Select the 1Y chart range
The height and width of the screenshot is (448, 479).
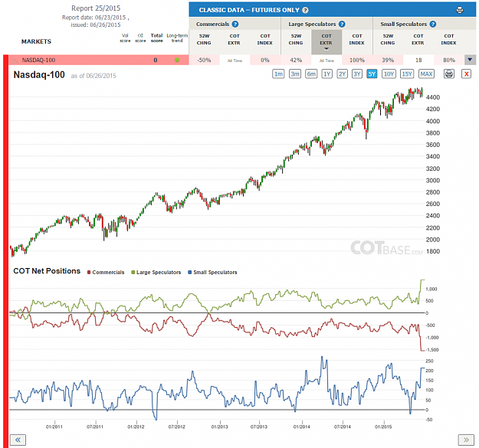[x=326, y=74]
